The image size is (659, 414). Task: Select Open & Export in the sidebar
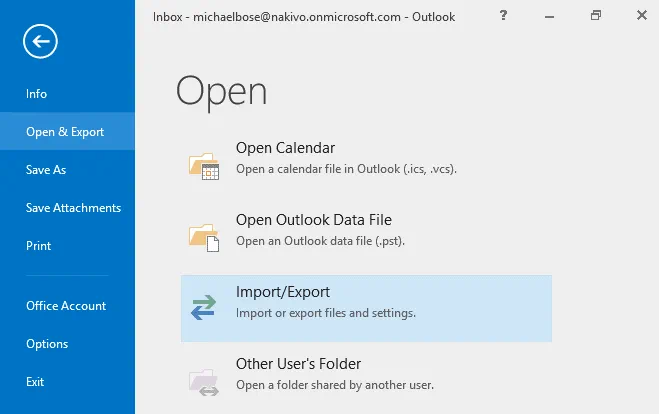pos(65,132)
